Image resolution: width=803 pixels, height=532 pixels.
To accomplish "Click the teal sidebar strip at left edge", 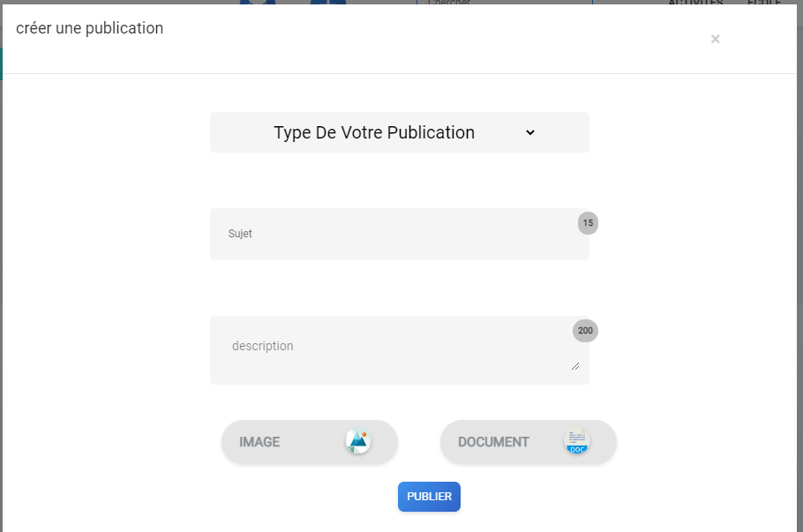I will (1, 64).
